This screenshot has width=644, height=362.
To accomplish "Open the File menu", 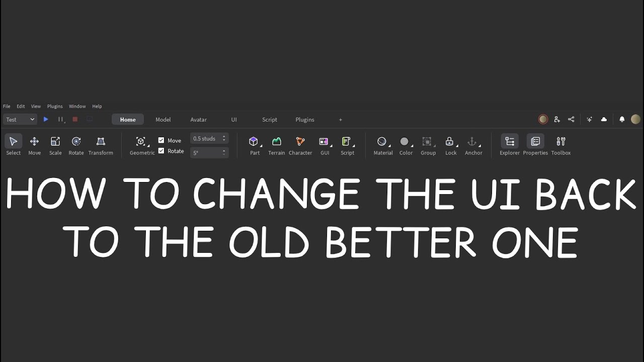I will [x=7, y=107].
